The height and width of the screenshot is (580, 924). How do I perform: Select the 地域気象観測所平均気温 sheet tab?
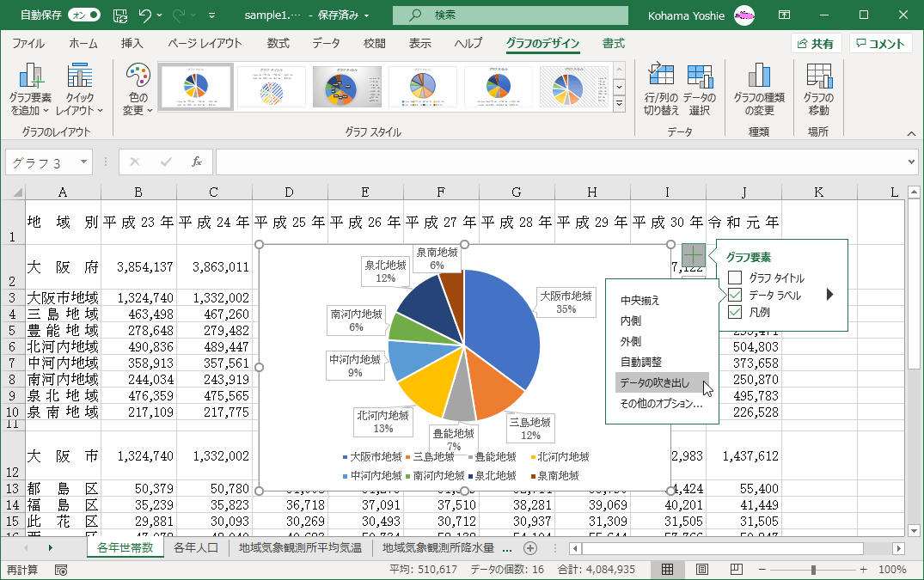pyautogui.click(x=300, y=547)
